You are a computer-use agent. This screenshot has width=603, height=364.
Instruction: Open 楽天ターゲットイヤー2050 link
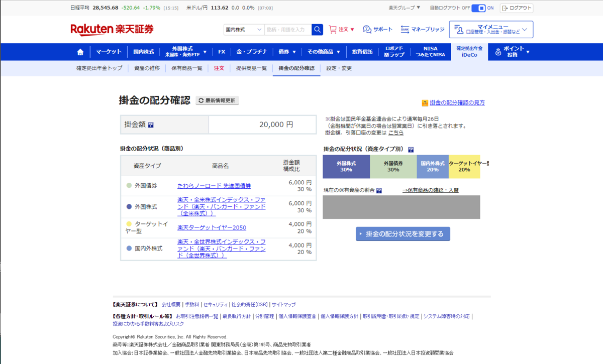[x=212, y=227]
